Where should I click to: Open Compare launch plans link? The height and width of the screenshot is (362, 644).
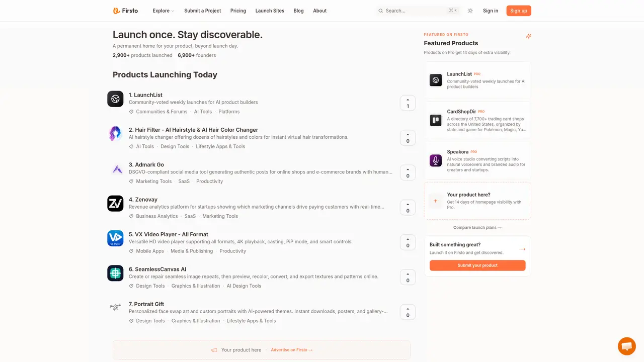tap(477, 228)
